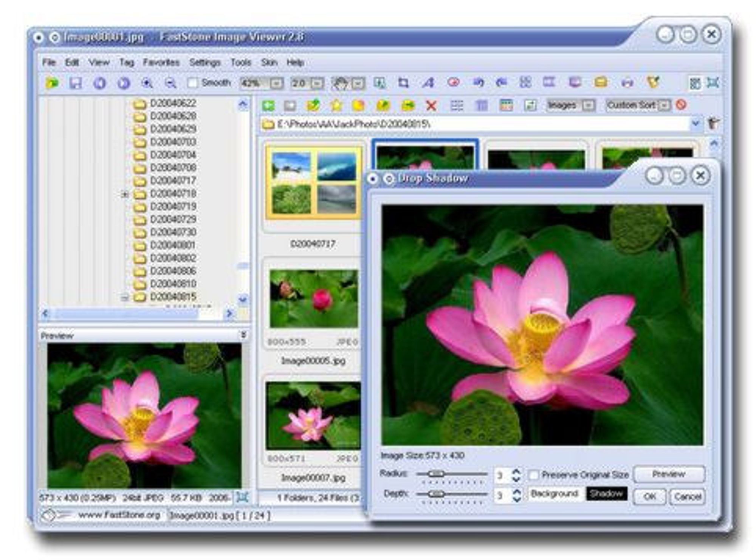Click Cancel in the Drop Shadow dialog
The height and width of the screenshot is (560, 756).
pyautogui.click(x=687, y=496)
